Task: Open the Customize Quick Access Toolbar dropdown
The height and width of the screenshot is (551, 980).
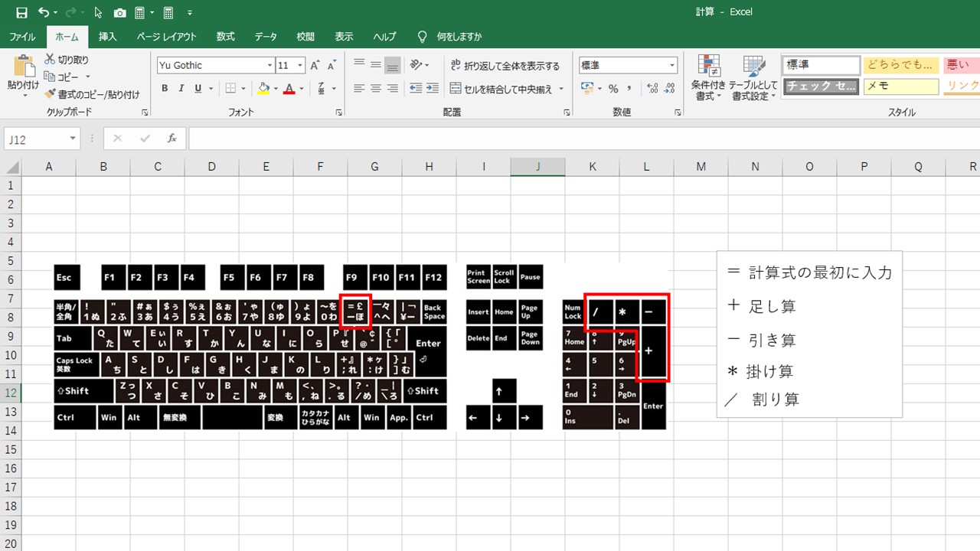Action: point(190,12)
